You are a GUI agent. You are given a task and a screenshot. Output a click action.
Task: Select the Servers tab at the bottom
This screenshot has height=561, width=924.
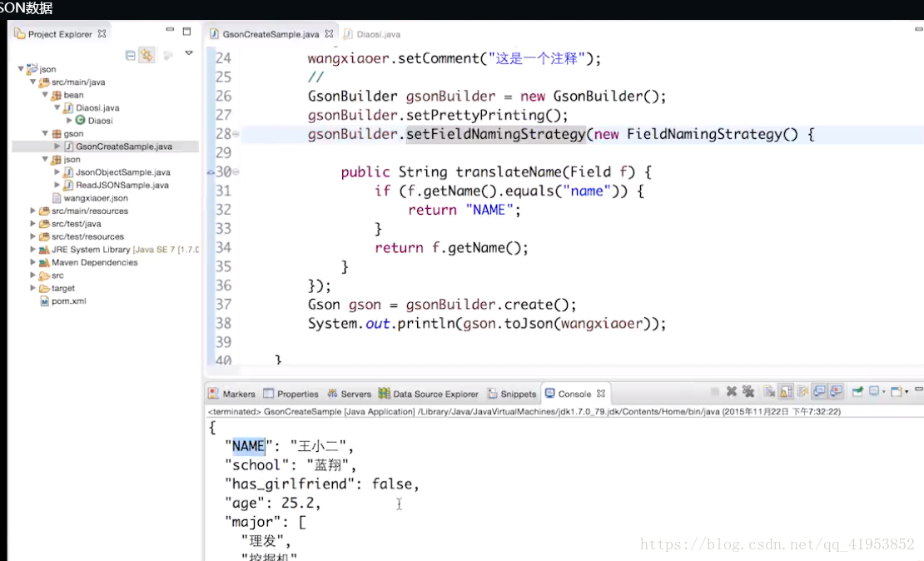click(x=349, y=393)
